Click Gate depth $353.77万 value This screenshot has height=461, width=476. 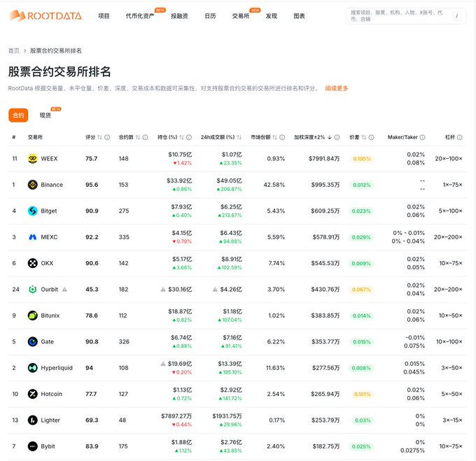coord(325,342)
